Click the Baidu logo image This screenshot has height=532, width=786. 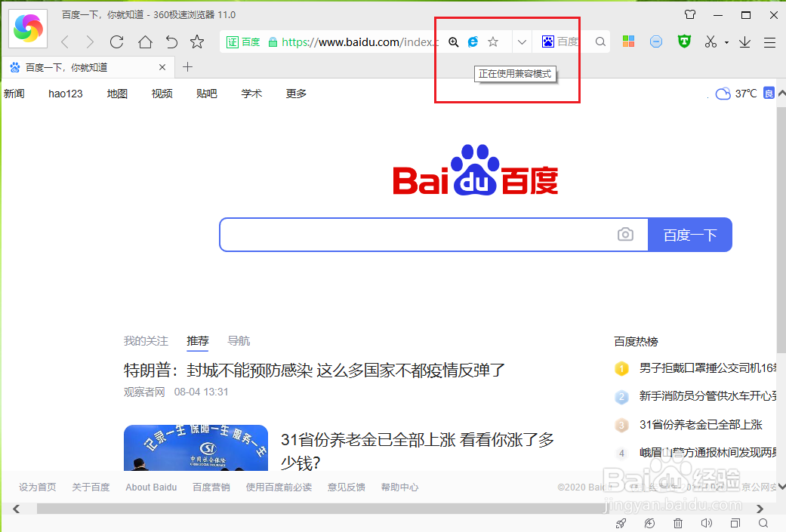[x=476, y=170]
